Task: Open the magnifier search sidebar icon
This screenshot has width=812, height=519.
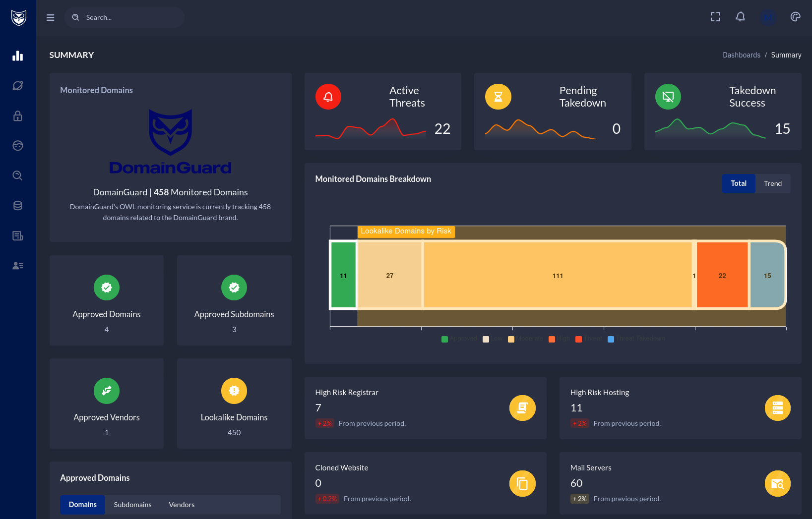Action: click(18, 175)
